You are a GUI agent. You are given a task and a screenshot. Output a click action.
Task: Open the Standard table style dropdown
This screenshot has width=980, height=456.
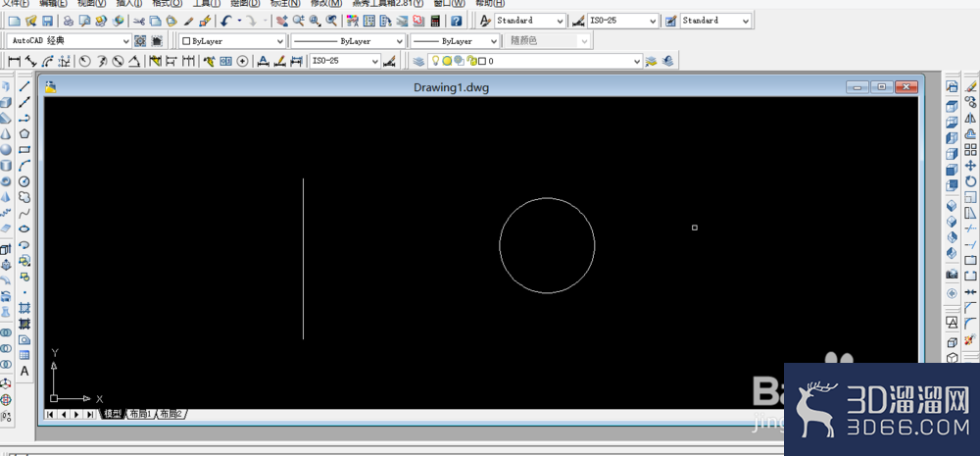pos(715,21)
